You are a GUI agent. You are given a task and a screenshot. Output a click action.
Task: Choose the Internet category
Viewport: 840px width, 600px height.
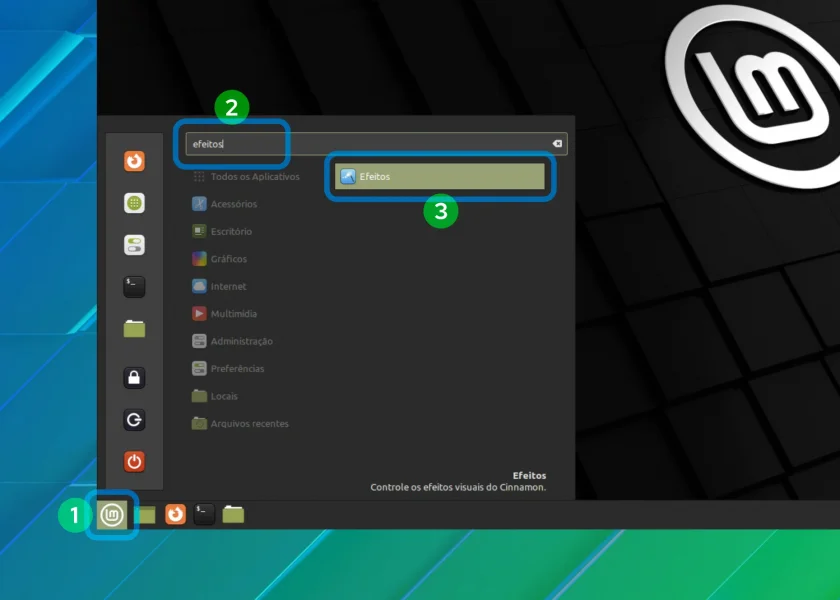219,286
